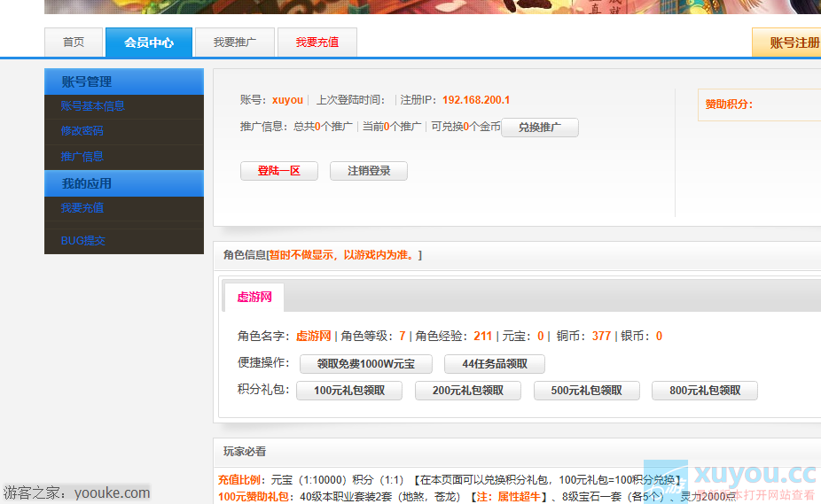Screen dimensions: 821x504
Task: Claim the 100元礼包领取 gift pack
Action: click(x=348, y=391)
